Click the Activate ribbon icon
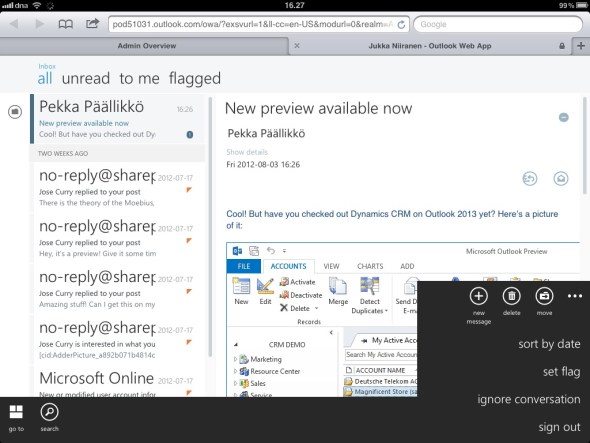The image size is (590, 443). click(297, 282)
